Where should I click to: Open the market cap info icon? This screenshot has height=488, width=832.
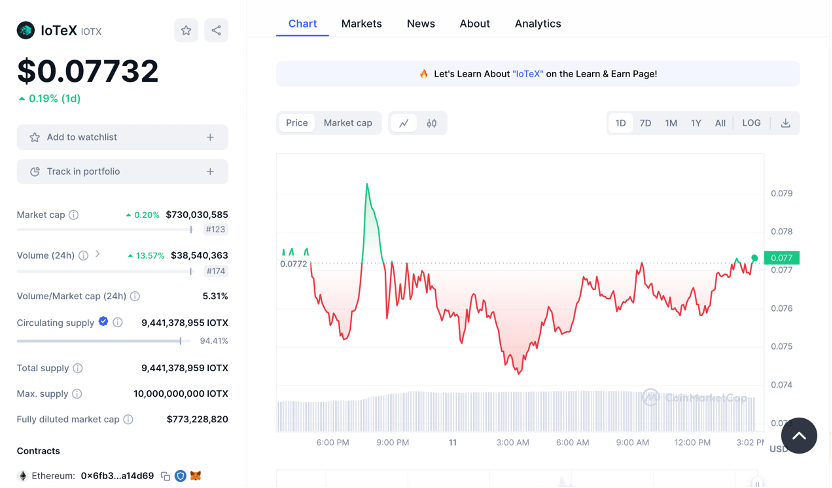[x=74, y=215]
